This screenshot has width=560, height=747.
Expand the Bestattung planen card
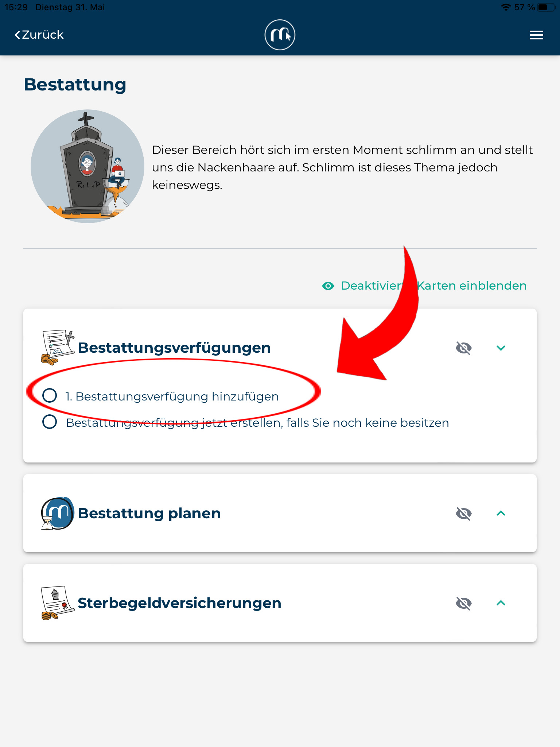[501, 513]
